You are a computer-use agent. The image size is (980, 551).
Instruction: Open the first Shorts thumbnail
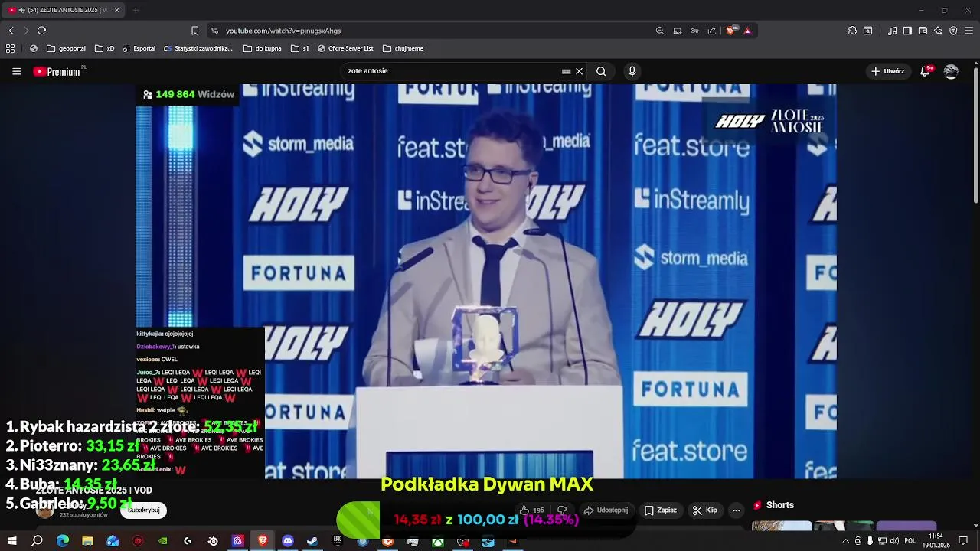pos(782,526)
